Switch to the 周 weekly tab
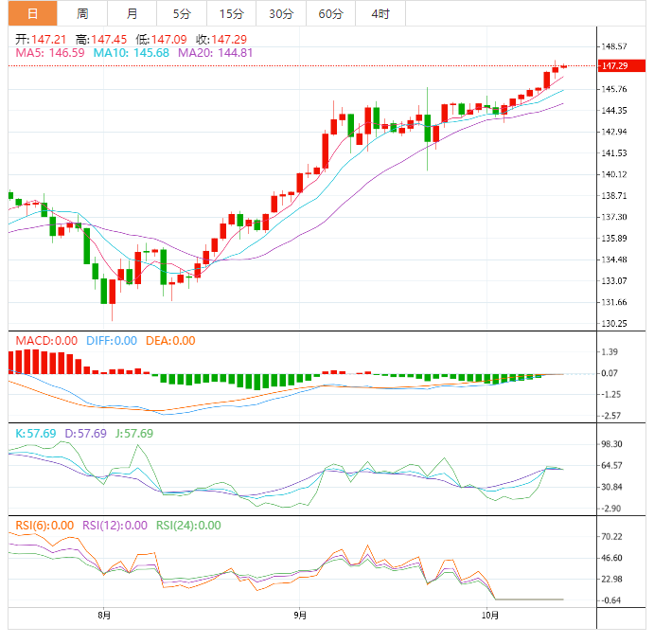The height and width of the screenshot is (644, 654). [x=82, y=14]
